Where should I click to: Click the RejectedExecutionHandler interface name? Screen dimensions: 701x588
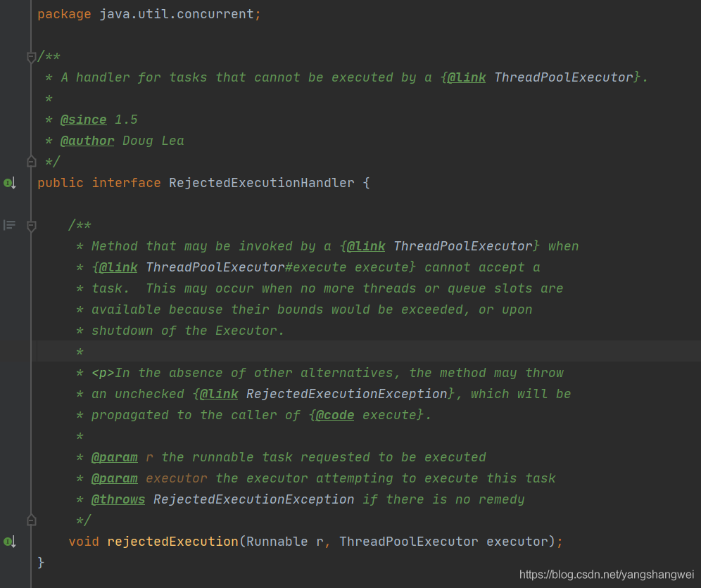[x=261, y=183]
